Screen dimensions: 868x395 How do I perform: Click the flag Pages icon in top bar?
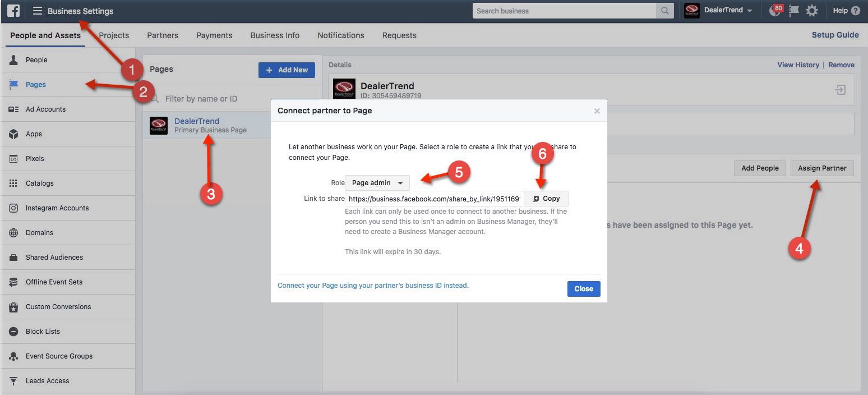[793, 11]
